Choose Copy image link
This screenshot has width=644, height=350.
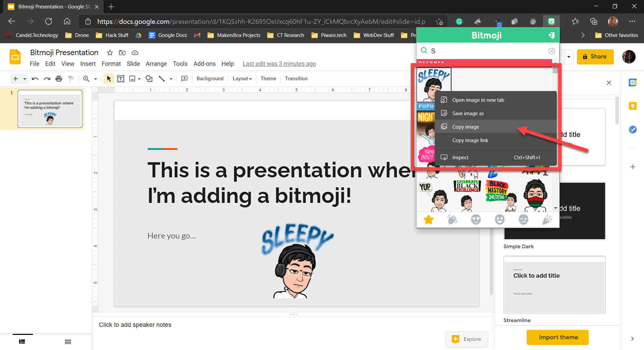click(496, 140)
